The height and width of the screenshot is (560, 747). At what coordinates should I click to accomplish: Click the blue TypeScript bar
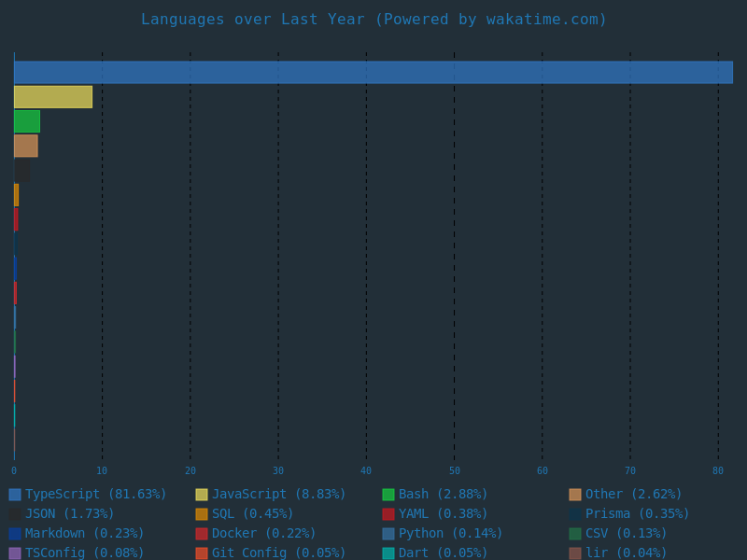(373, 73)
